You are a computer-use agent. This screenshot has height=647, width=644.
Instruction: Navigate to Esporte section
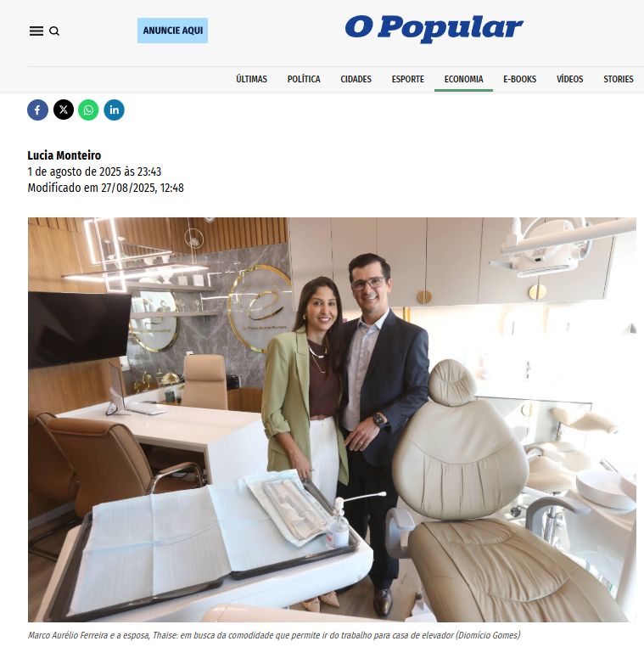tap(408, 79)
